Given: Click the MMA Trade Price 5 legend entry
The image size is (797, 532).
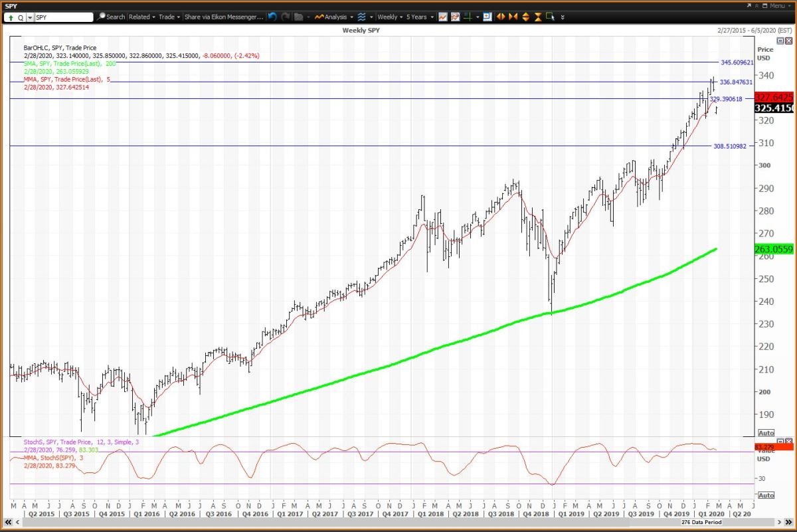Looking at the screenshot, I should (x=67, y=80).
